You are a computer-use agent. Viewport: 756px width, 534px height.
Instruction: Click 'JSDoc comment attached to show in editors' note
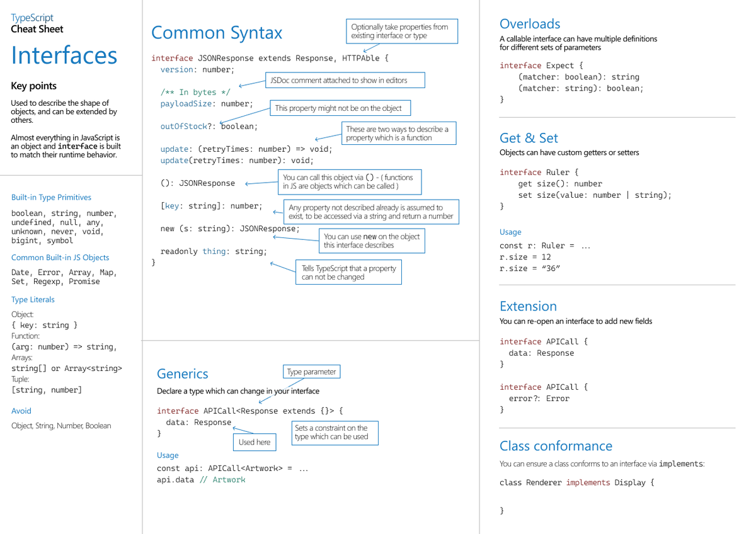pyautogui.click(x=346, y=80)
